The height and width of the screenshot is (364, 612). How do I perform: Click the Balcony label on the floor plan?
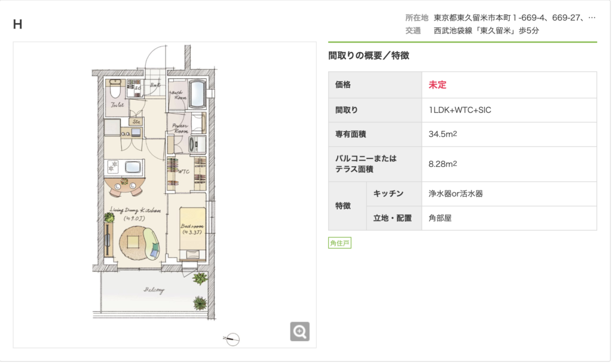[154, 290]
